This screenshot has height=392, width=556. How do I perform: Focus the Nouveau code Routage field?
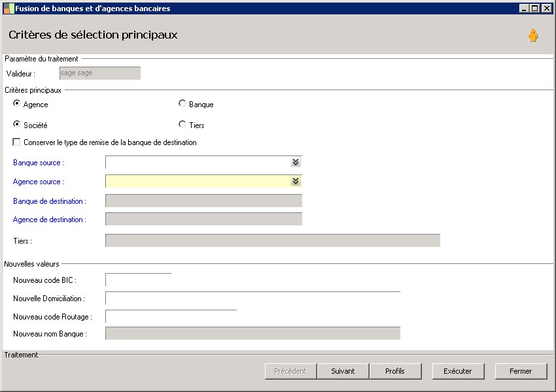pos(171,317)
